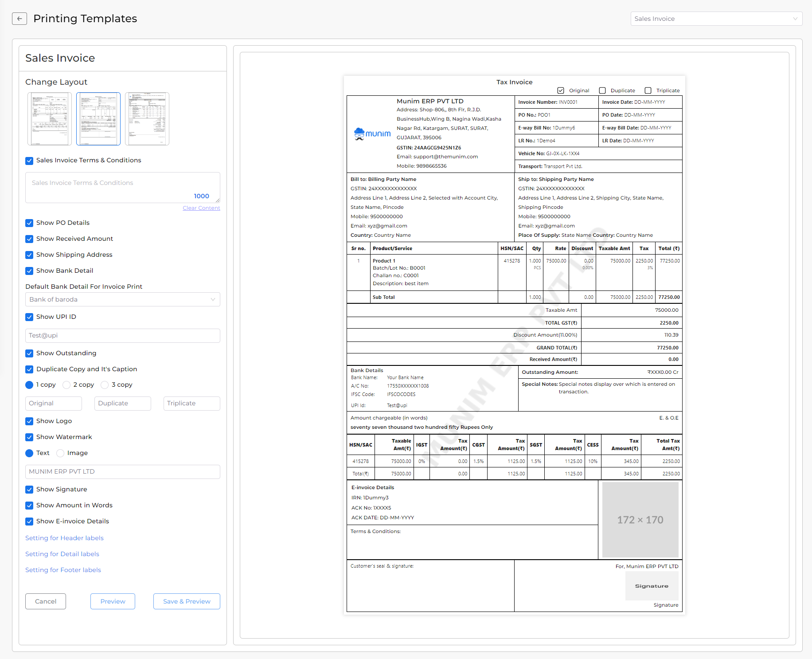
Task: Open the Default Bank Detail dropdown
Action: (122, 299)
